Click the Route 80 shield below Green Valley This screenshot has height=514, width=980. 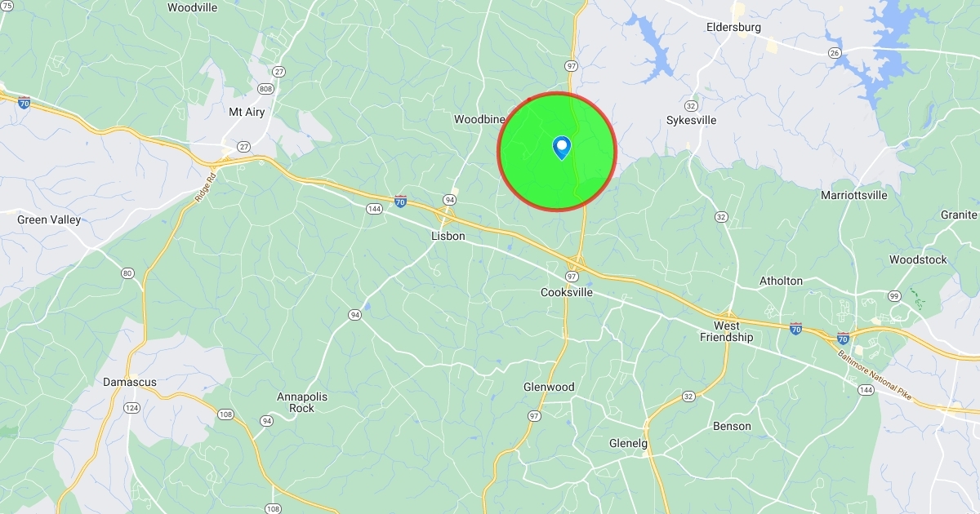127,273
